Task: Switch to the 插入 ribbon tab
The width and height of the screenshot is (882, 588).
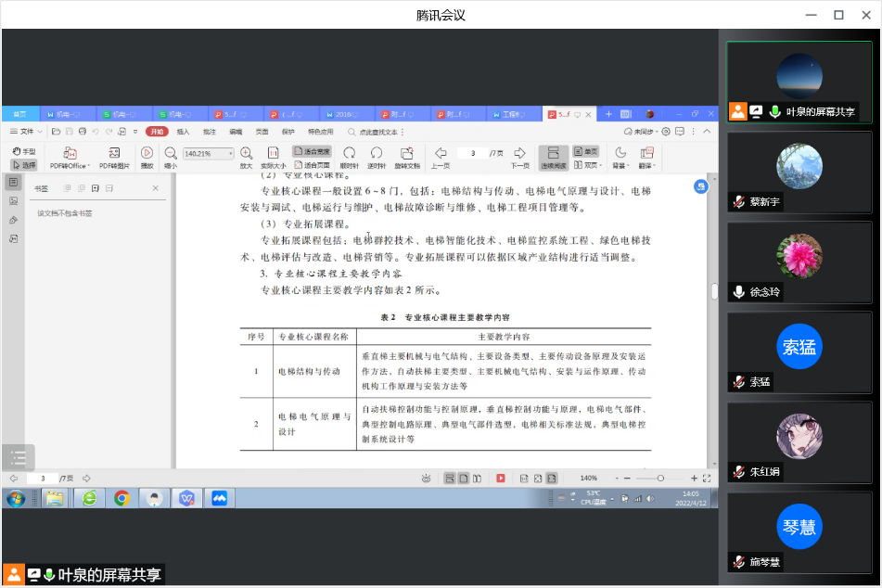Action: (x=183, y=132)
